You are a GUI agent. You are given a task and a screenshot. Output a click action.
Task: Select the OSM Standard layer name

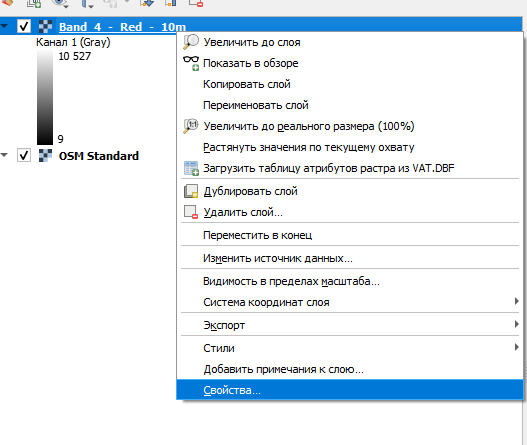(x=99, y=156)
